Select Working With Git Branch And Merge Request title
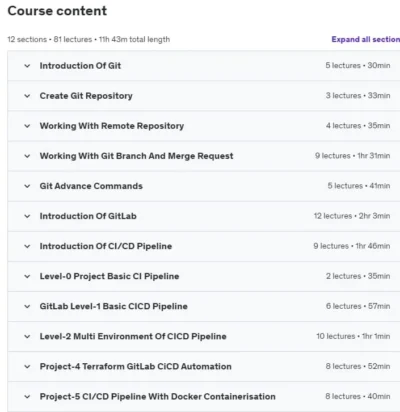This screenshot has width=400, height=412. point(136,156)
